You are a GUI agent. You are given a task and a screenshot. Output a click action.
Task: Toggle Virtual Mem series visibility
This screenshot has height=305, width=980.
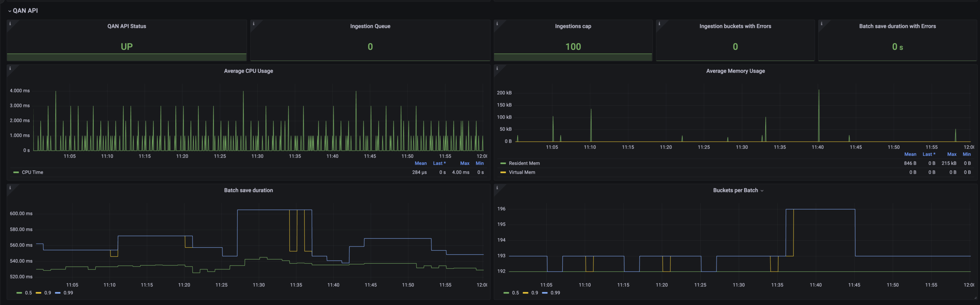click(x=522, y=173)
